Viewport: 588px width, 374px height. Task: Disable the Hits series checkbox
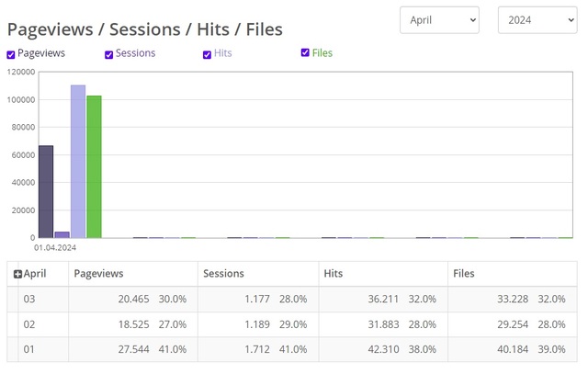208,54
